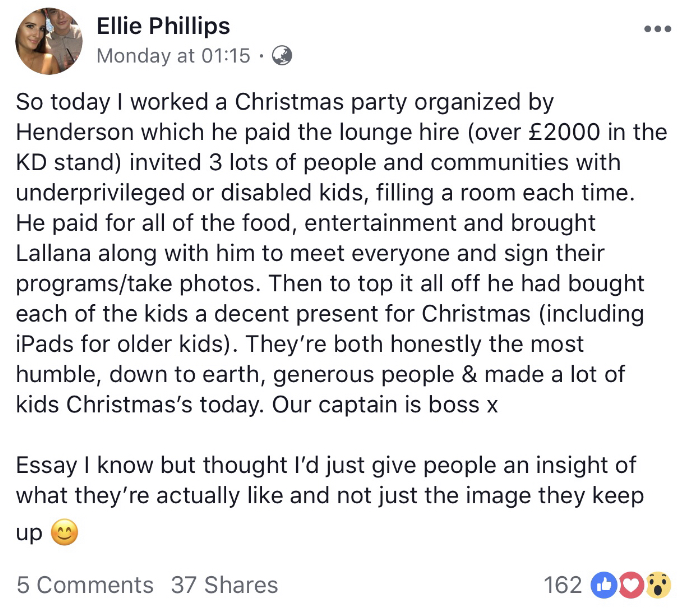Click the globe public privacy icon
687x613 pixels.
click(x=282, y=56)
